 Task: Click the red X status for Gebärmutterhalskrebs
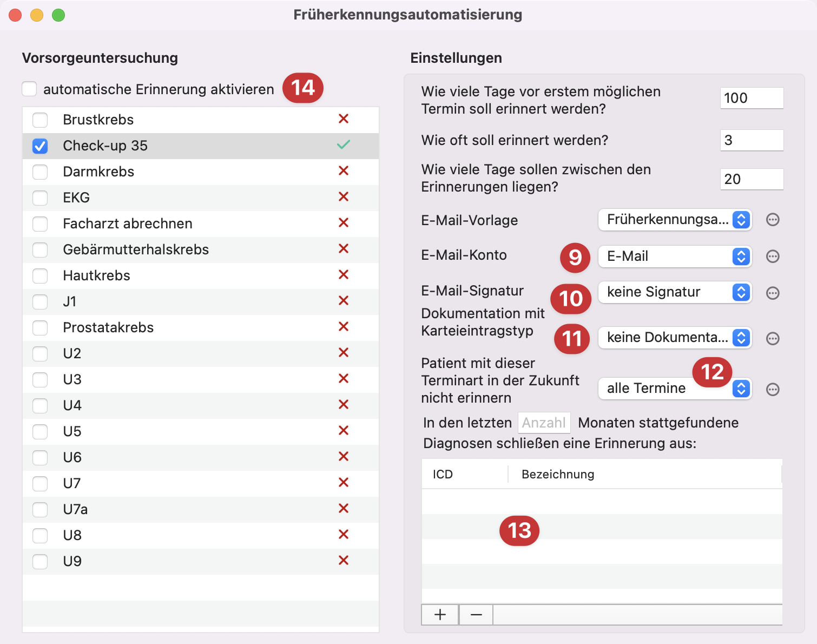[x=343, y=248]
